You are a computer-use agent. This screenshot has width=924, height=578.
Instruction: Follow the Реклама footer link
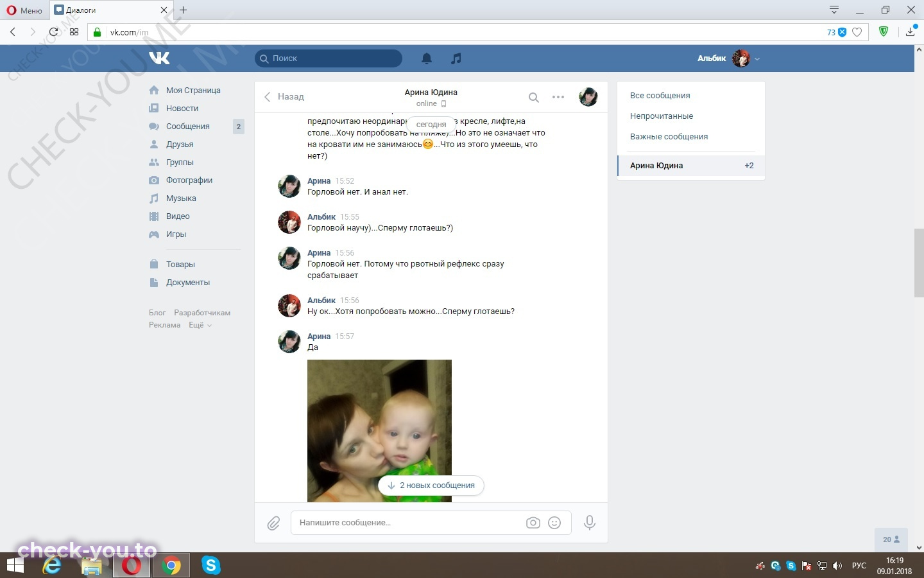[164, 325]
